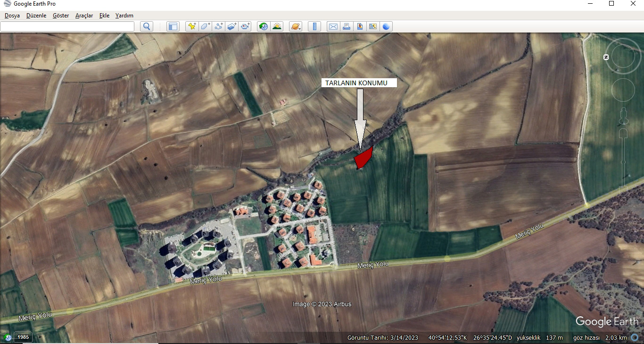Open the Yardım menu

tap(124, 16)
